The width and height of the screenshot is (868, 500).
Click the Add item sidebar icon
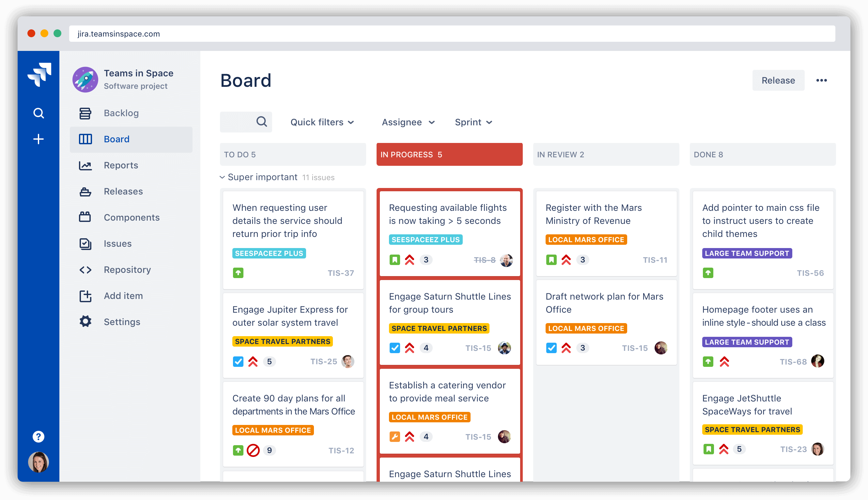tap(86, 296)
